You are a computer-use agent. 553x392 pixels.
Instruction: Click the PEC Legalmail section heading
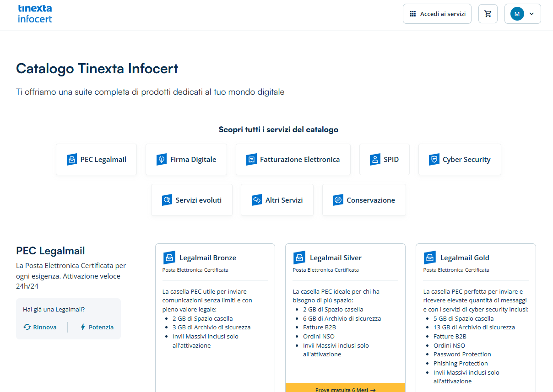50,251
